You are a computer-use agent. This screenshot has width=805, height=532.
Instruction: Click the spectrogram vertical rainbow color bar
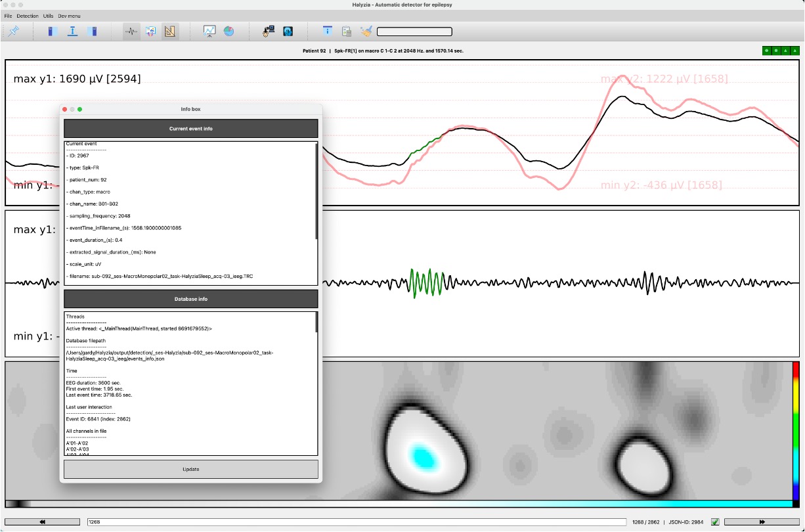point(796,430)
